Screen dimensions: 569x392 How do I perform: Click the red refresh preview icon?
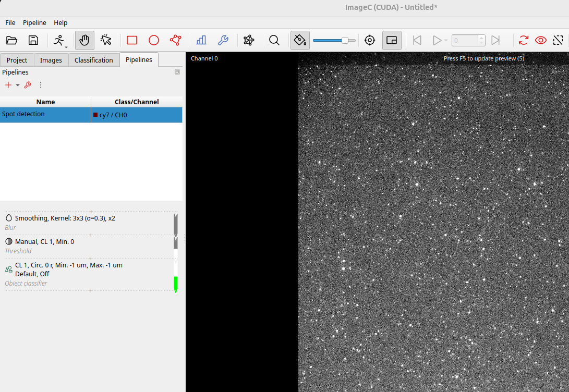click(x=524, y=40)
